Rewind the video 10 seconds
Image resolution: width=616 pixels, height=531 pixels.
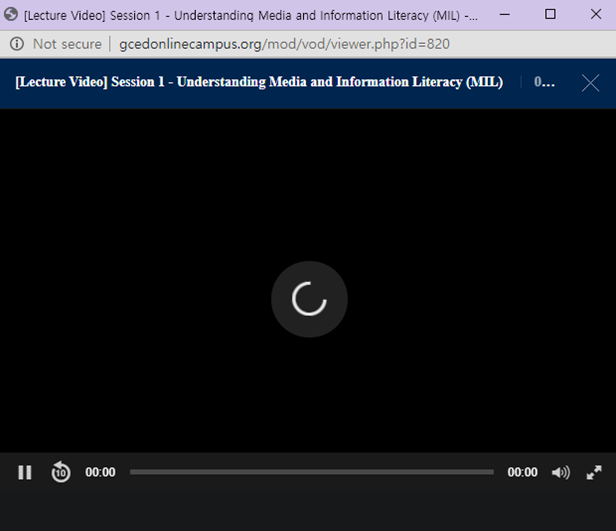(x=61, y=472)
